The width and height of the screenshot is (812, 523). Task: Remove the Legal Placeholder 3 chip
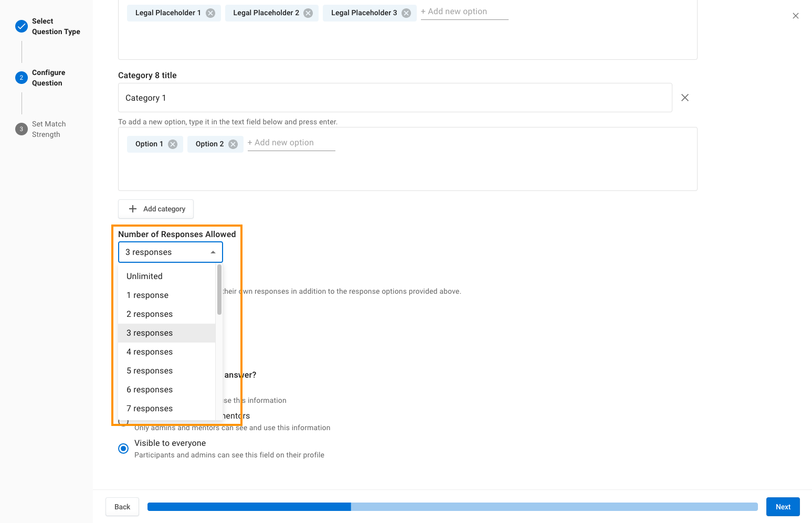pos(406,13)
